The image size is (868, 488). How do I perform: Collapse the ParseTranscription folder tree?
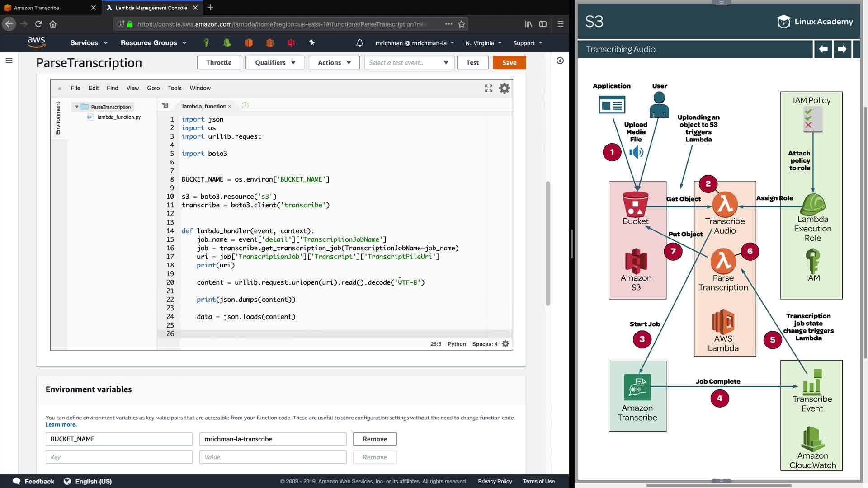pos(77,107)
